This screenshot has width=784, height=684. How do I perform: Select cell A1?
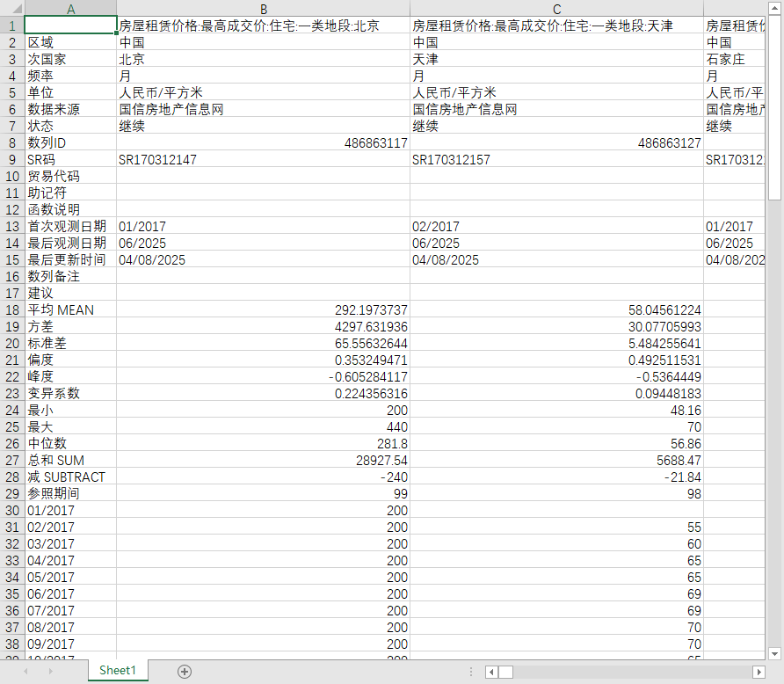(x=70, y=25)
